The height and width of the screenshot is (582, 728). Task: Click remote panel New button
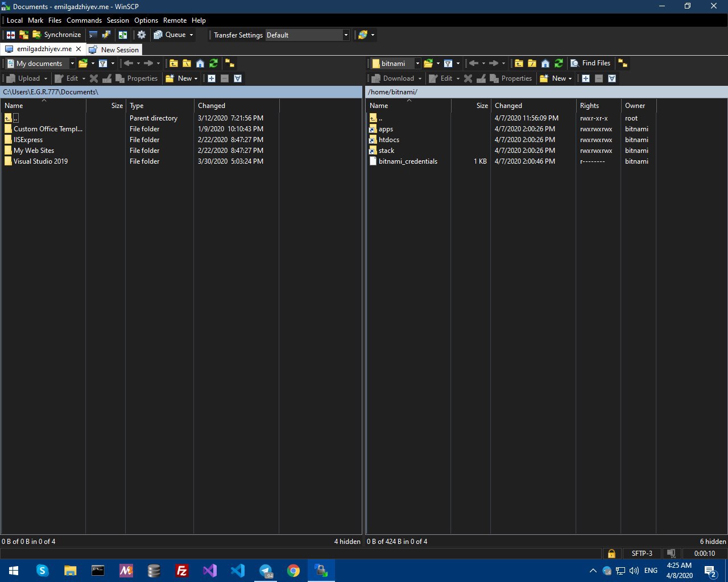click(553, 78)
